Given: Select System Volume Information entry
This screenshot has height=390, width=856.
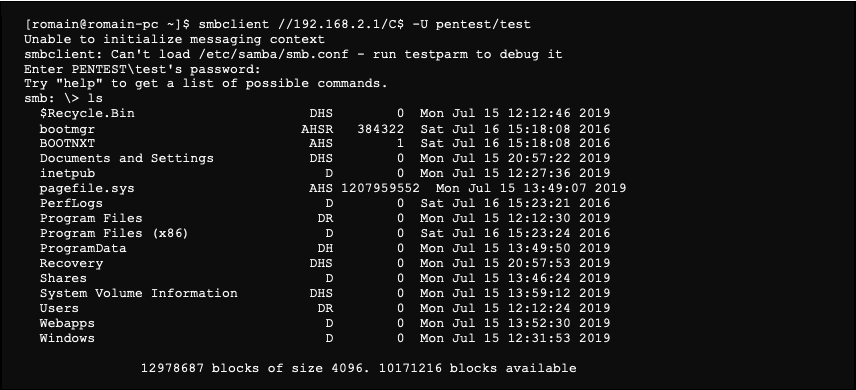Looking at the screenshot, I should (x=139, y=293).
